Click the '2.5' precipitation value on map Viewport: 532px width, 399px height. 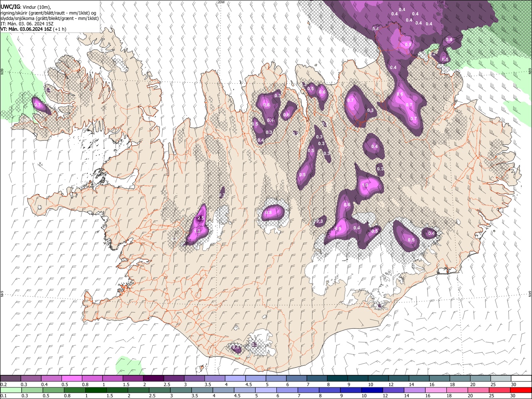point(201,218)
